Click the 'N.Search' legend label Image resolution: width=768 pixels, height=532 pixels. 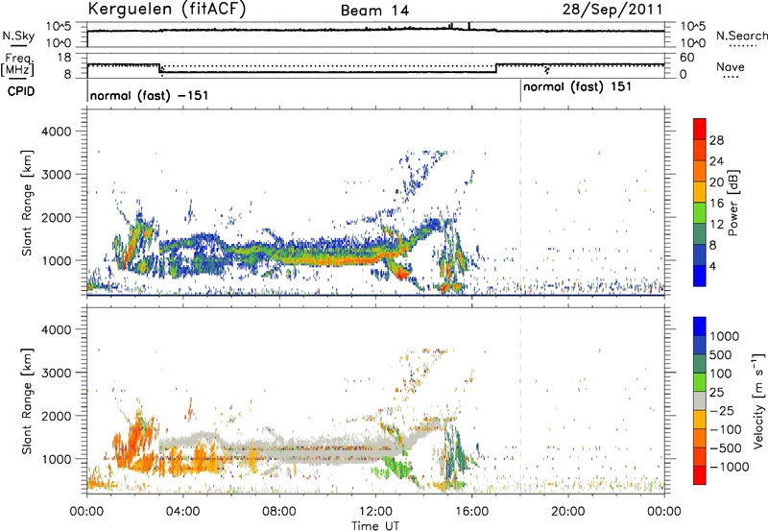click(741, 36)
